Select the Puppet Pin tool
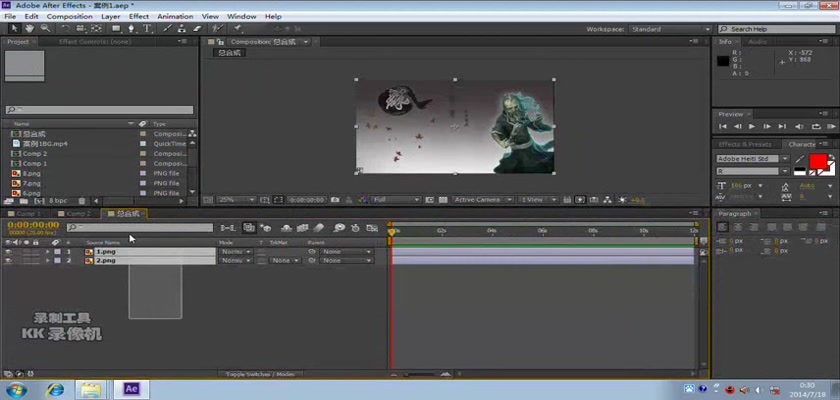 tap(237, 29)
